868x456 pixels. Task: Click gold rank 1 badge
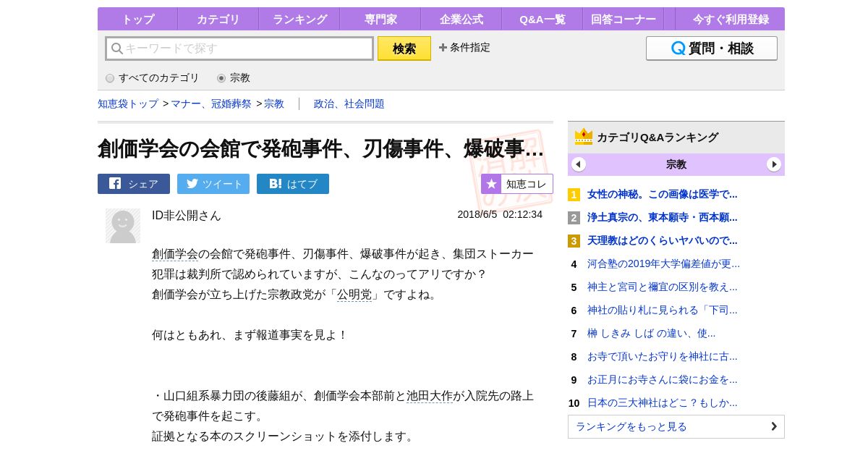574,194
